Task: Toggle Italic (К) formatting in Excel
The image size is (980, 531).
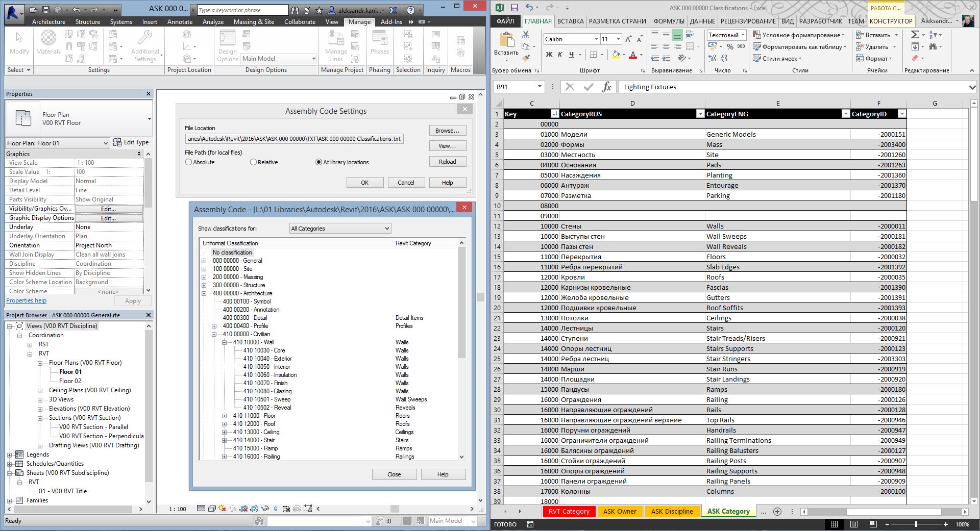Action: click(560, 55)
